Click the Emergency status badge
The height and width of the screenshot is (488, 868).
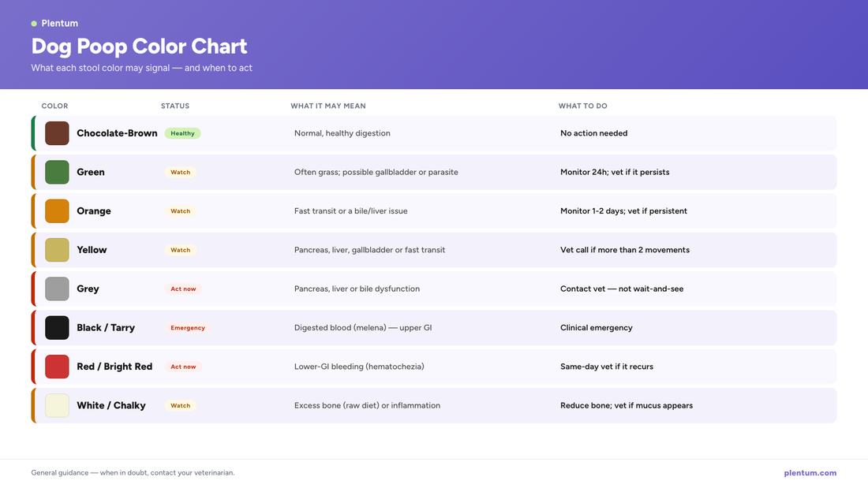pyautogui.click(x=188, y=327)
